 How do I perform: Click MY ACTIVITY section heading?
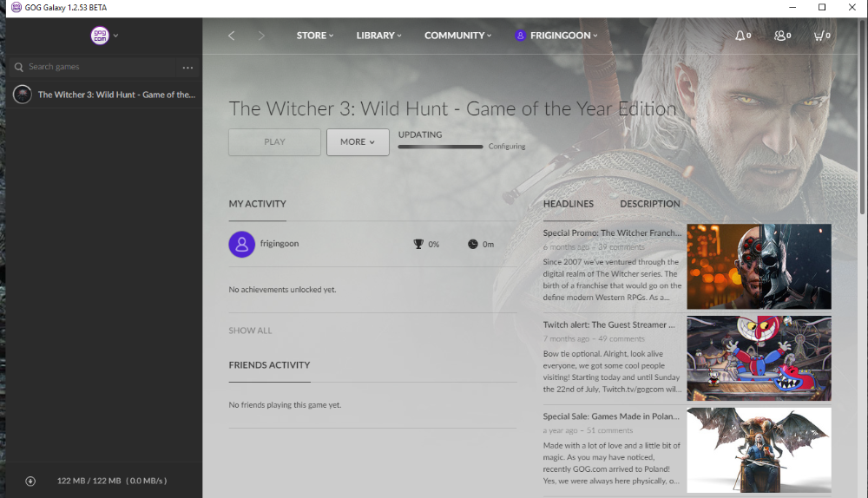pos(258,204)
